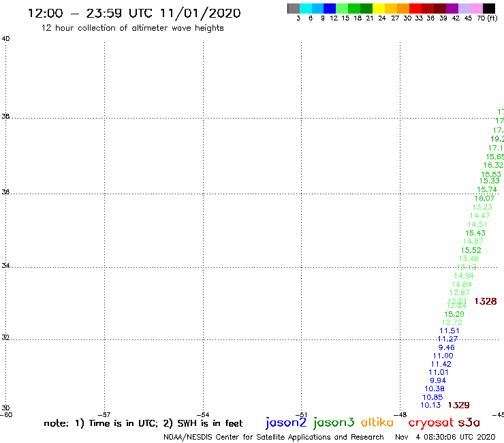
Task: Select the 15.43 wave height value
Action: pos(475,233)
